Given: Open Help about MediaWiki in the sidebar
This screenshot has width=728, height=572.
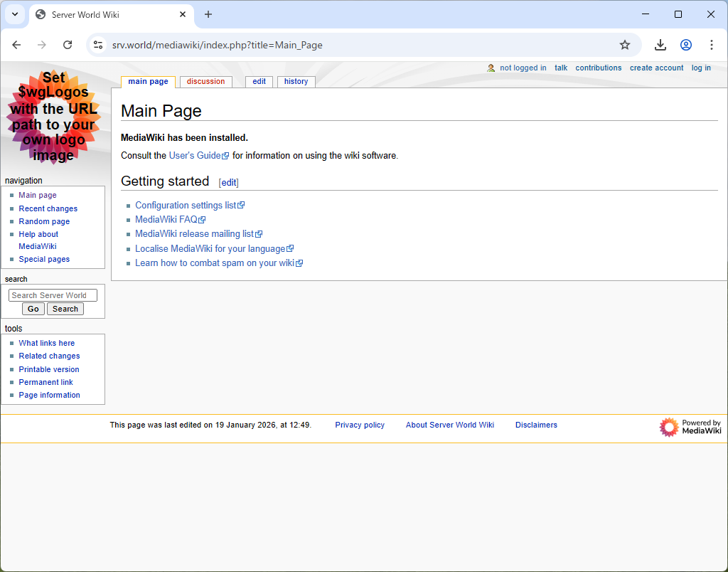Looking at the screenshot, I should [38, 240].
